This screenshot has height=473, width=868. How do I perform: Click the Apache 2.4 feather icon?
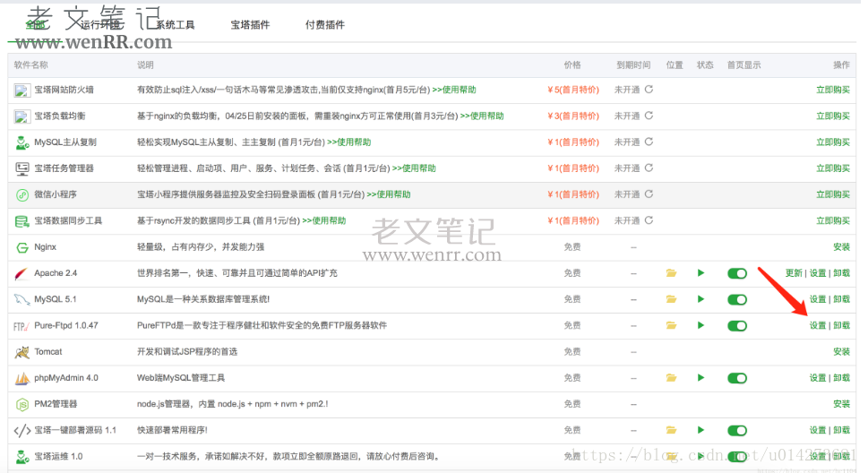22,273
